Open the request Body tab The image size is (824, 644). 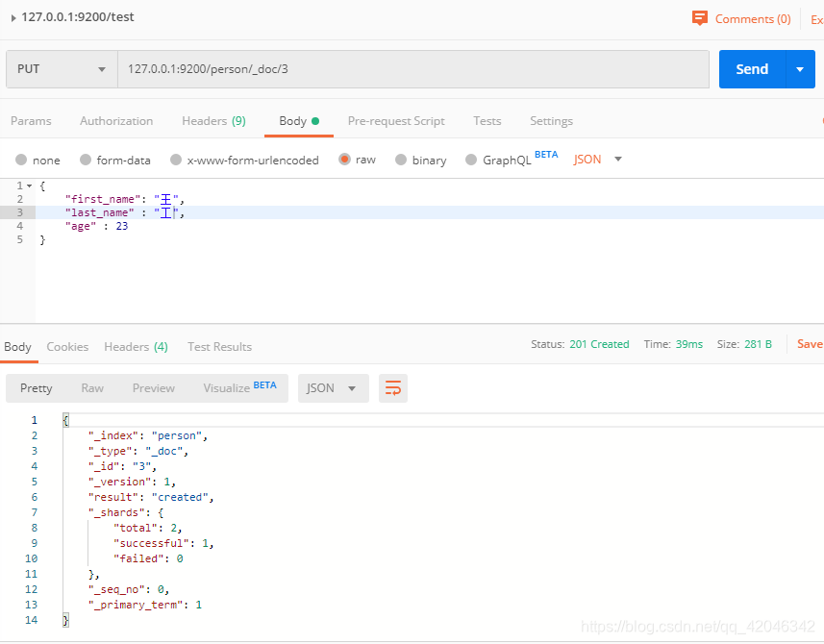pyautogui.click(x=299, y=121)
